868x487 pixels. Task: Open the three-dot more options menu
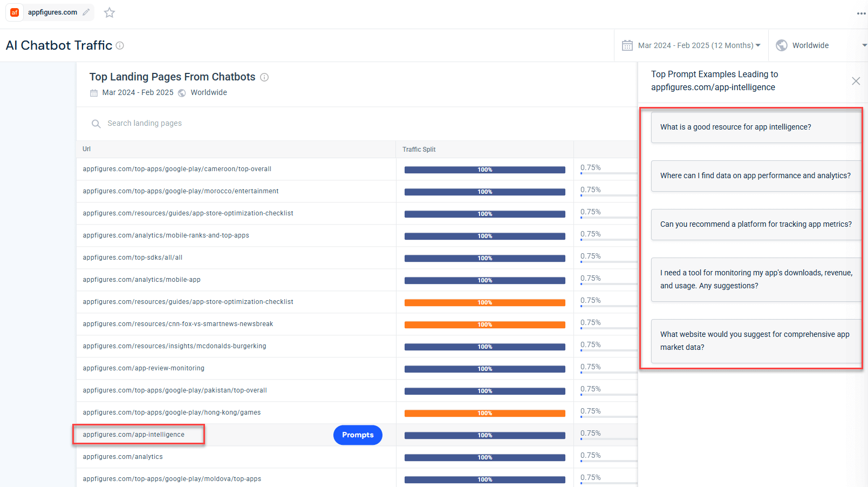pos(861,13)
